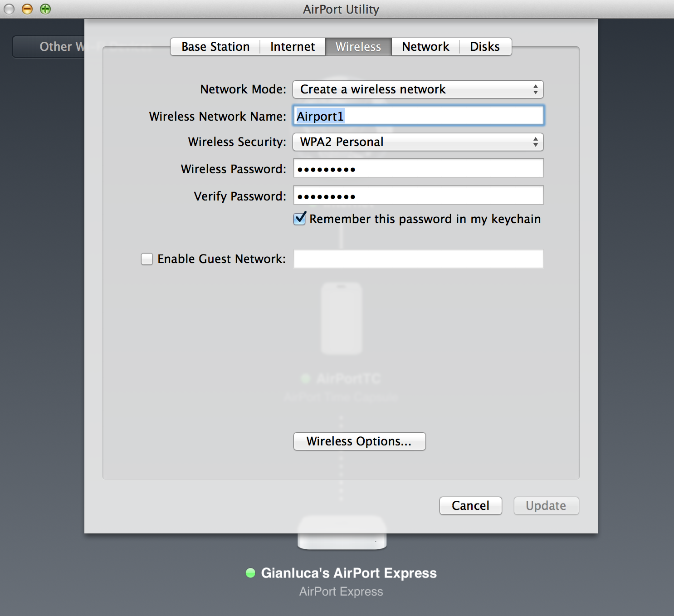
Task: Cancel the settings dialog
Action: point(470,506)
